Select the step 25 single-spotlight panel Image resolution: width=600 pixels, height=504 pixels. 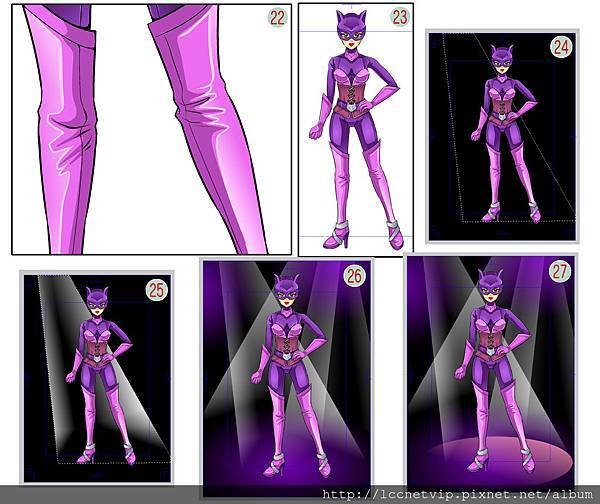pyautogui.click(x=97, y=378)
